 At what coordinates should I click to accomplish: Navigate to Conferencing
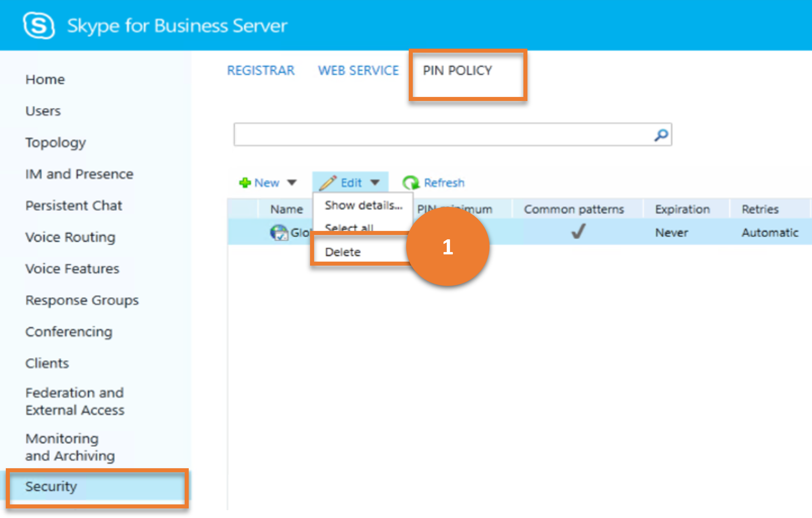(x=69, y=332)
